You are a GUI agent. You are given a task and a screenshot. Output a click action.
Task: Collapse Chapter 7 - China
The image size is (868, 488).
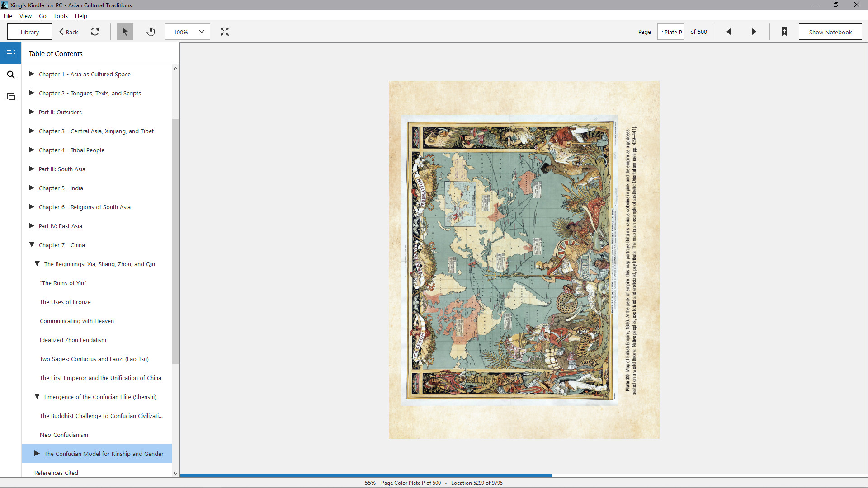[32, 244]
